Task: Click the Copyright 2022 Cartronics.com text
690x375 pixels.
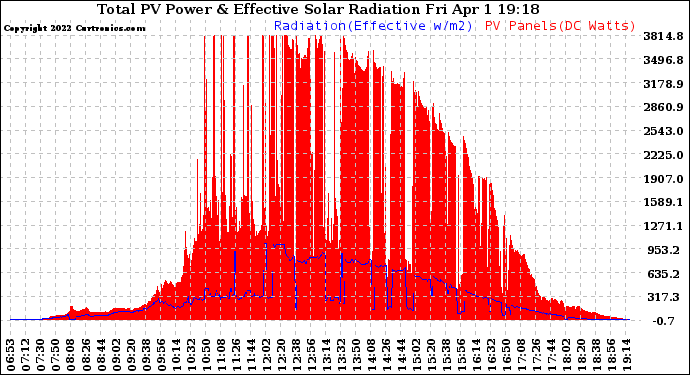Action: click(74, 28)
